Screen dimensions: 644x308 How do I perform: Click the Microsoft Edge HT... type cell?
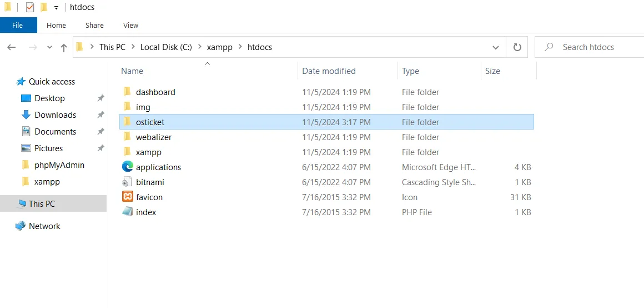tap(439, 167)
